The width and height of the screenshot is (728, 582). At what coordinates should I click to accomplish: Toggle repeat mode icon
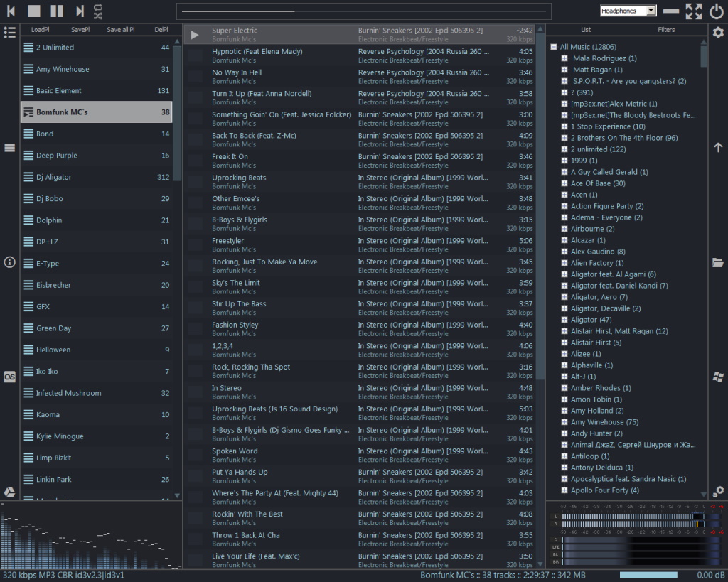pos(98,7)
